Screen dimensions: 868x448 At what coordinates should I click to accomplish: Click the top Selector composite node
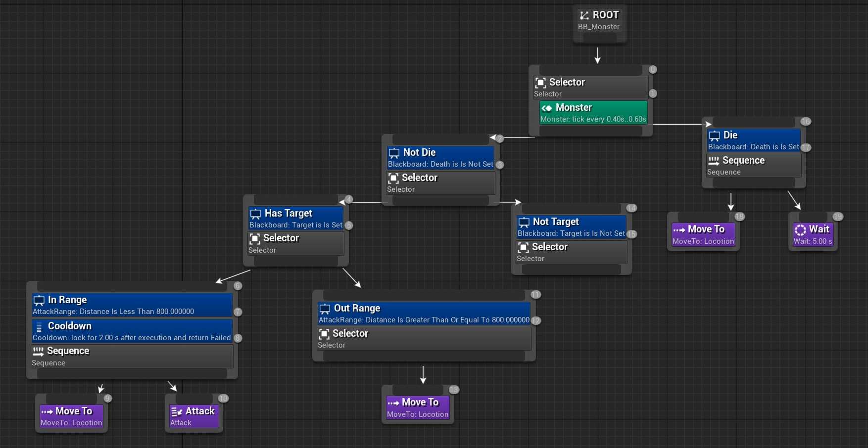tap(591, 87)
